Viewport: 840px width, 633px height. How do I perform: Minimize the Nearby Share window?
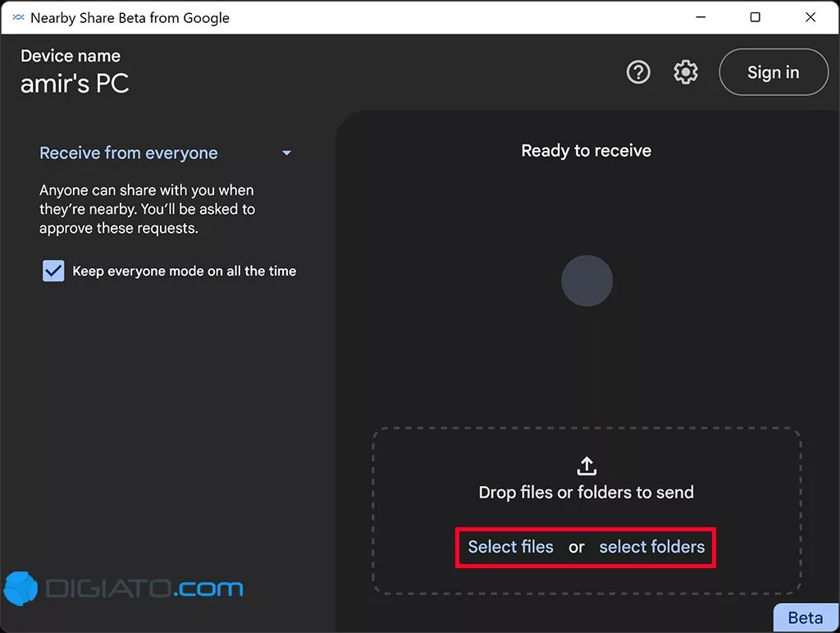(701, 17)
